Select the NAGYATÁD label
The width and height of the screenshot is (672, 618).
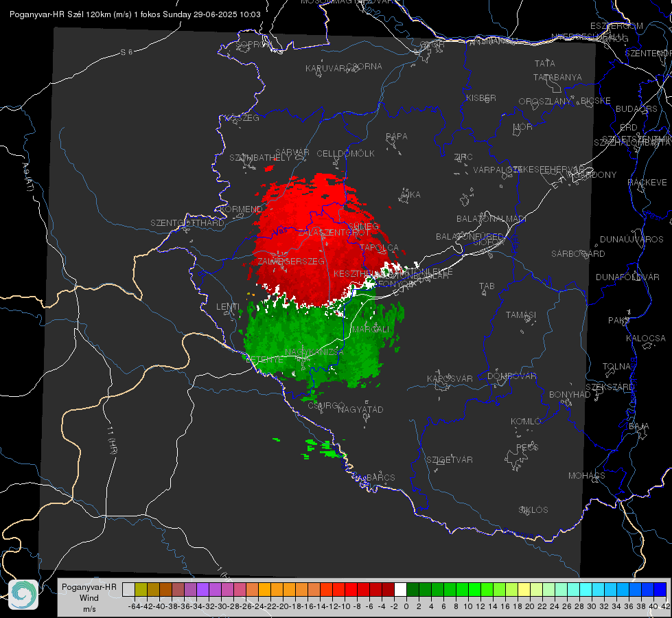tap(360, 409)
